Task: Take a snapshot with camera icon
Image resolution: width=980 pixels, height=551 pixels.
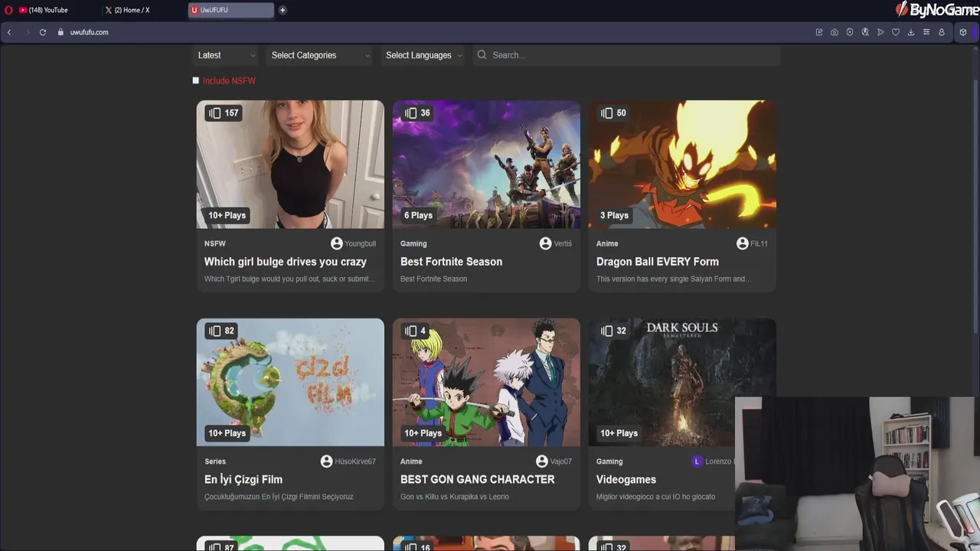Action: [x=835, y=32]
